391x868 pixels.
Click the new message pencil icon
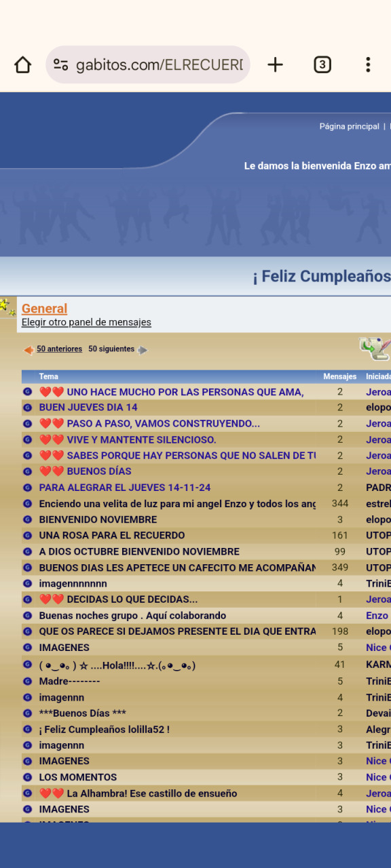pyautogui.click(x=375, y=349)
